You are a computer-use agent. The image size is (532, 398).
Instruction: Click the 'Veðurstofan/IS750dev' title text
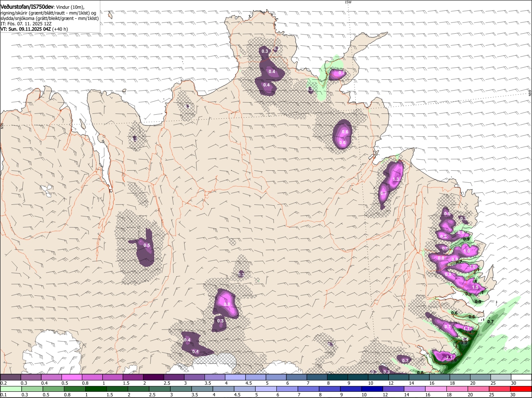(27, 7)
